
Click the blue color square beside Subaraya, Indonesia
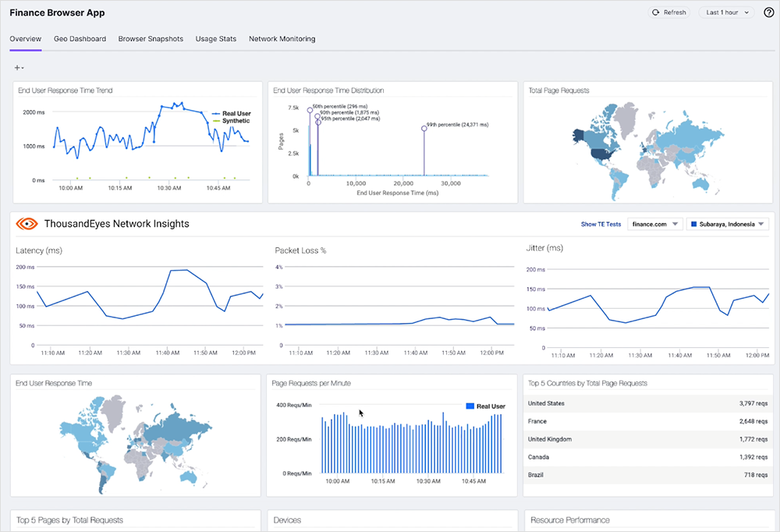[693, 225]
